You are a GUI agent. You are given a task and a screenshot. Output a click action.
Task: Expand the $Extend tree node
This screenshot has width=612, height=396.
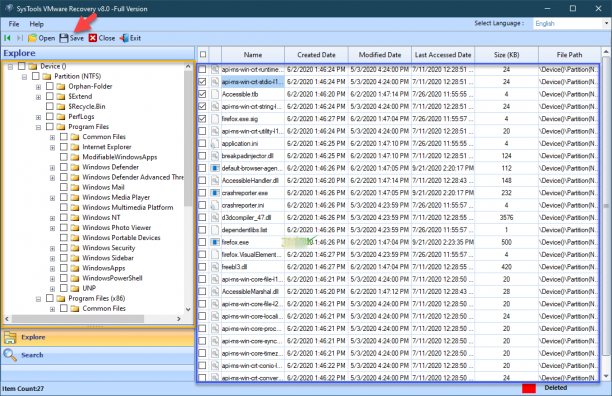click(x=38, y=97)
